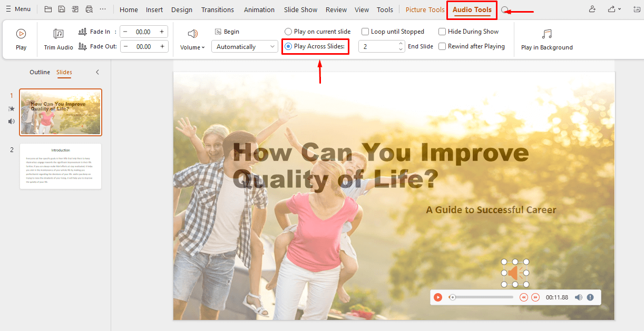
Task: Click the Save icon in the toolbar
Action: [62, 9]
